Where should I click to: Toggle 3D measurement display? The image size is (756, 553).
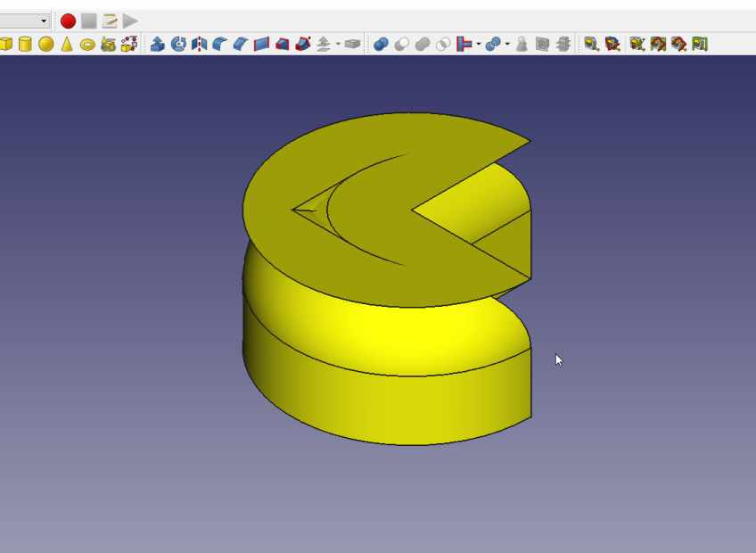[x=678, y=45]
